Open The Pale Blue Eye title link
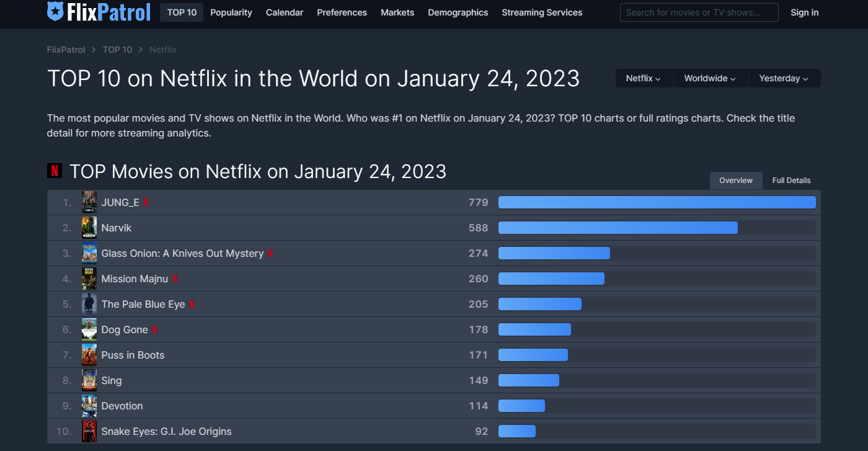868x451 pixels. click(x=143, y=305)
